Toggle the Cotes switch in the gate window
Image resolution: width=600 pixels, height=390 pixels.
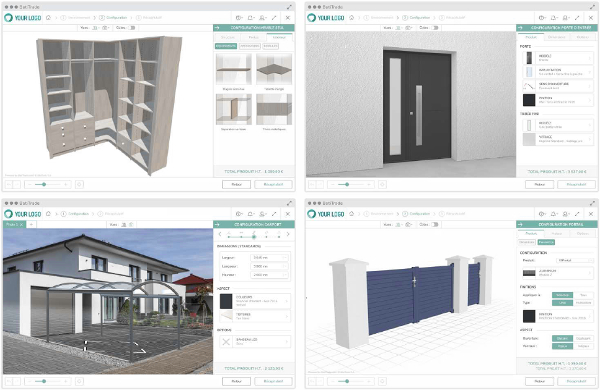(435, 224)
